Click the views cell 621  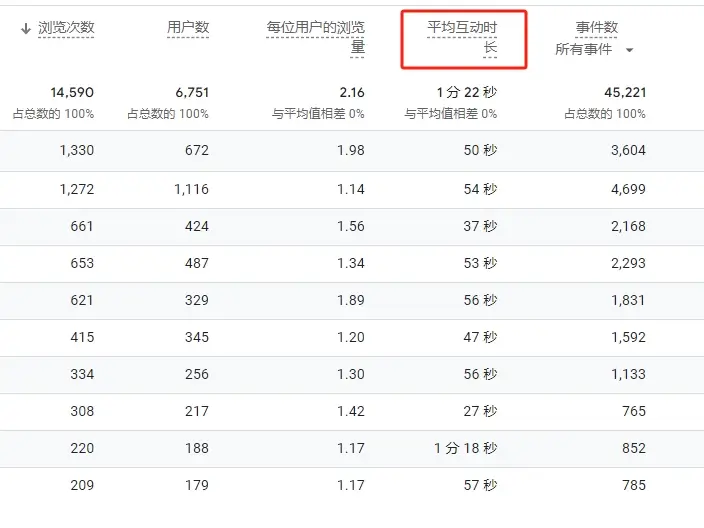[82, 300]
